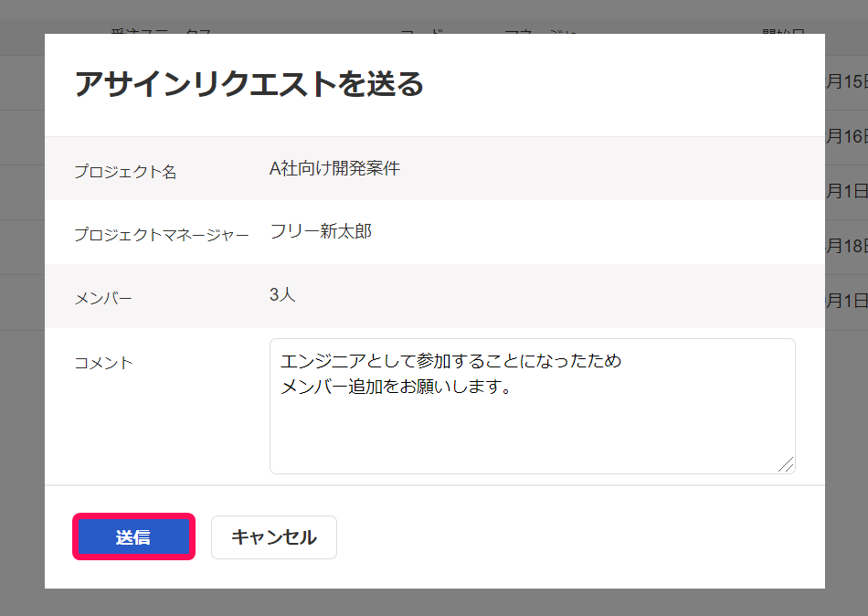Click the dialog title アサインリクエストを送る
Viewport: 868px width, 616px height.
pyautogui.click(x=249, y=84)
